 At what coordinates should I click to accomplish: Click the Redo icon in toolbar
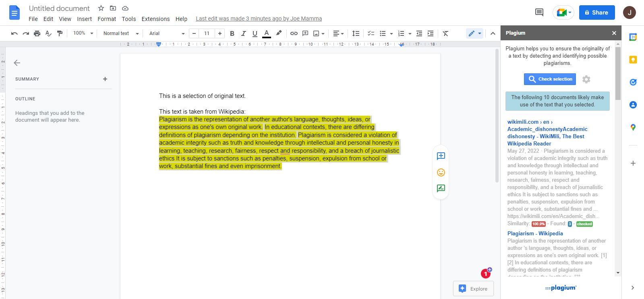(x=26, y=33)
